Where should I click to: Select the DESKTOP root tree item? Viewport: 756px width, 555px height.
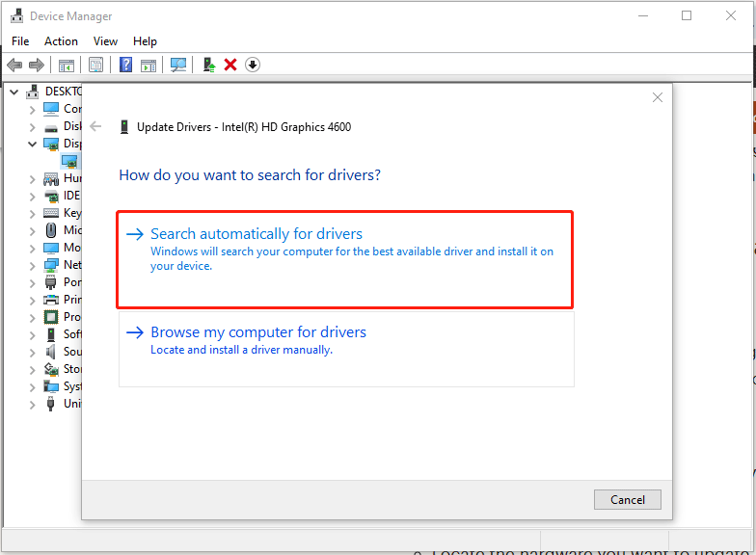tap(64, 91)
